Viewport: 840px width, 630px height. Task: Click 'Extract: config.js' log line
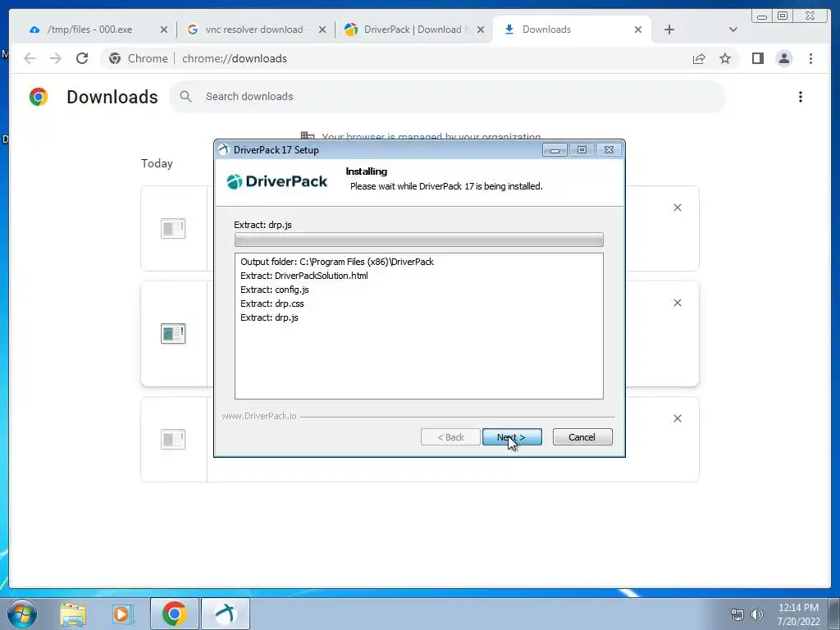click(274, 290)
